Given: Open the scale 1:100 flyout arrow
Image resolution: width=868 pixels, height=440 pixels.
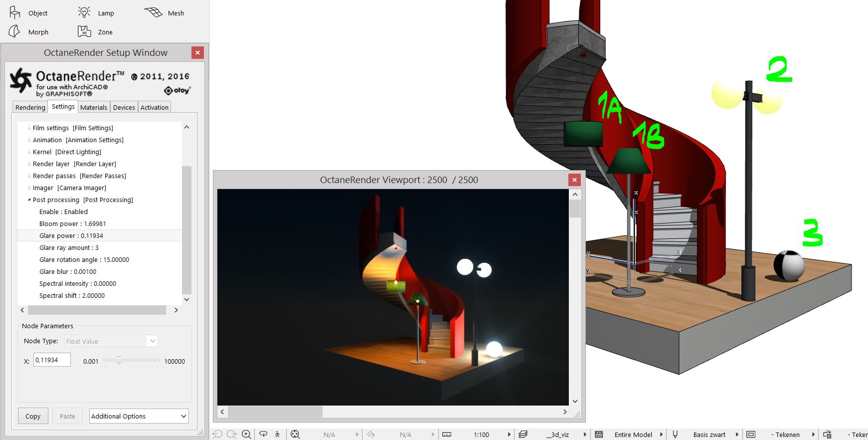Looking at the screenshot, I should point(509,435).
